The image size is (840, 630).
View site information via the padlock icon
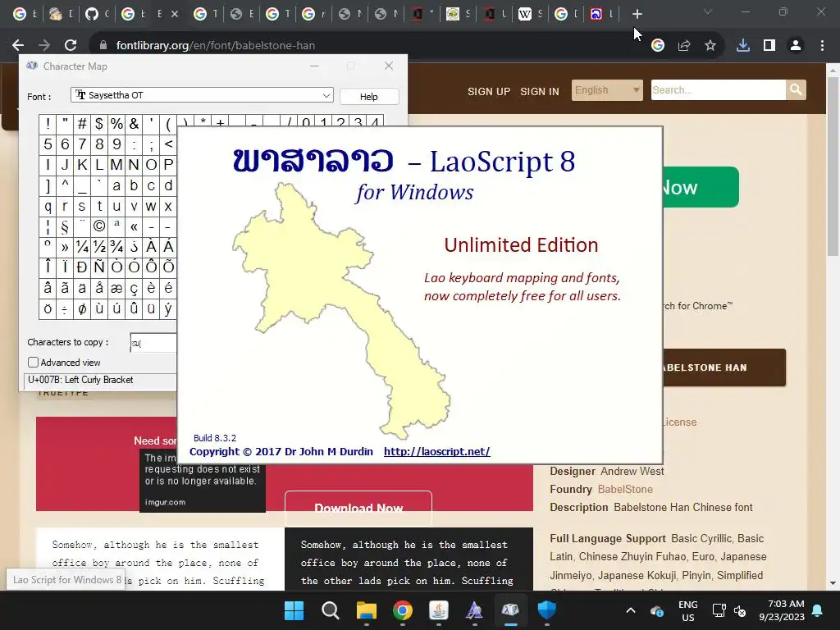103,46
